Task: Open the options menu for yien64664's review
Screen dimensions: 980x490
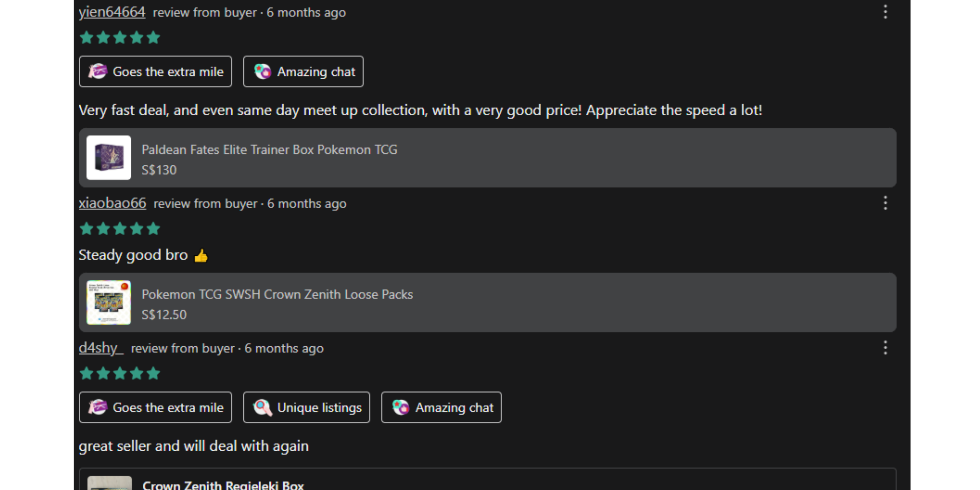Action: 885,12
